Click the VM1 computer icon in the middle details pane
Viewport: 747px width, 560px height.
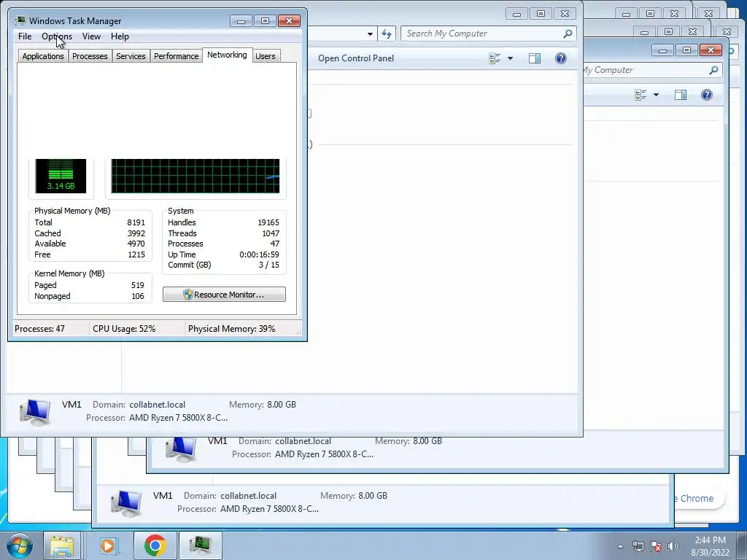coord(181,448)
